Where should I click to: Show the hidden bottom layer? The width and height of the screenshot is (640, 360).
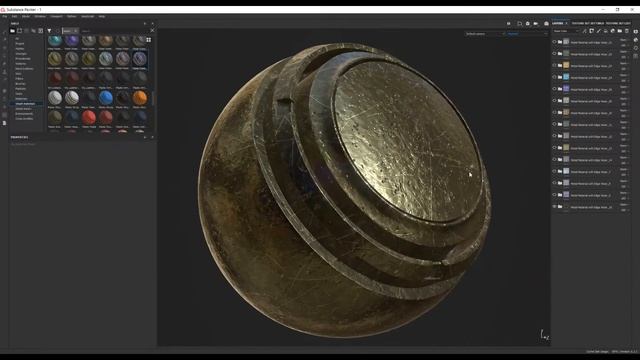point(554,207)
